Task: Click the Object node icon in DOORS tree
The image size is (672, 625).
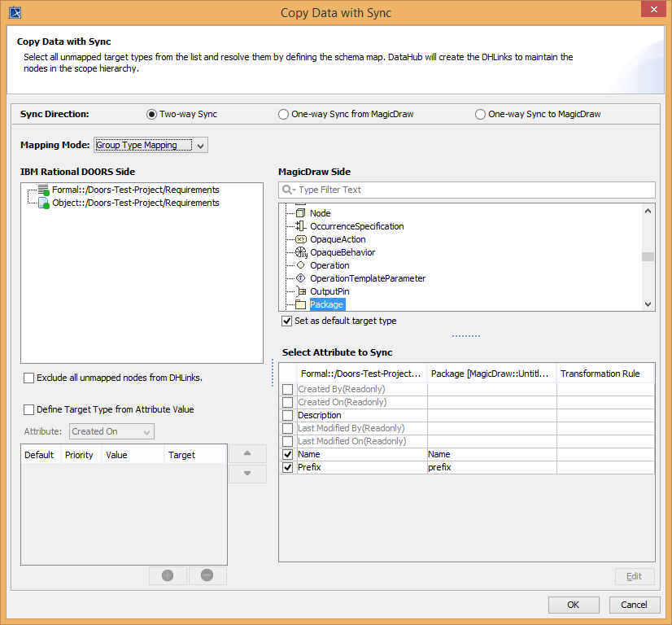Action: tap(44, 203)
